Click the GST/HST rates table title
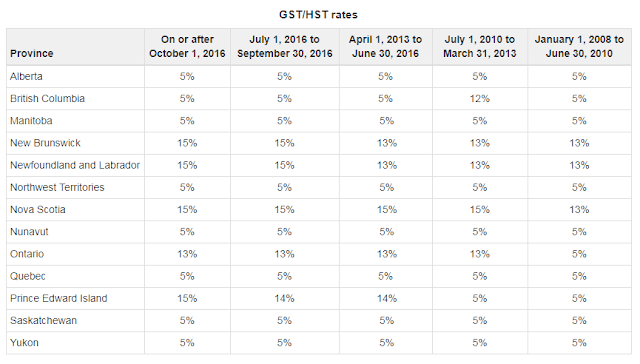640x364 pixels. point(318,15)
